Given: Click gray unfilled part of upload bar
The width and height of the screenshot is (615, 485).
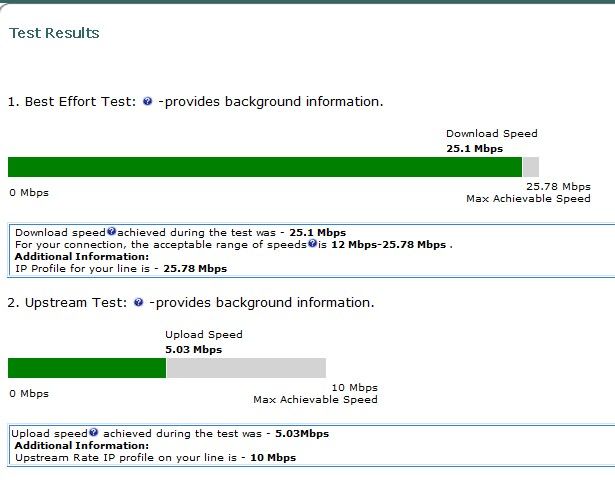Looking at the screenshot, I should [x=246, y=368].
